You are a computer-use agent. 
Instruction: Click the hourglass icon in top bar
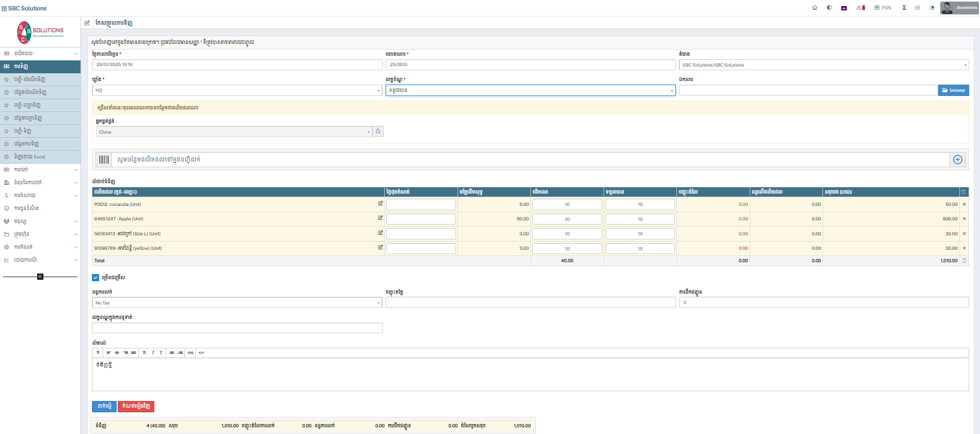(x=904, y=8)
